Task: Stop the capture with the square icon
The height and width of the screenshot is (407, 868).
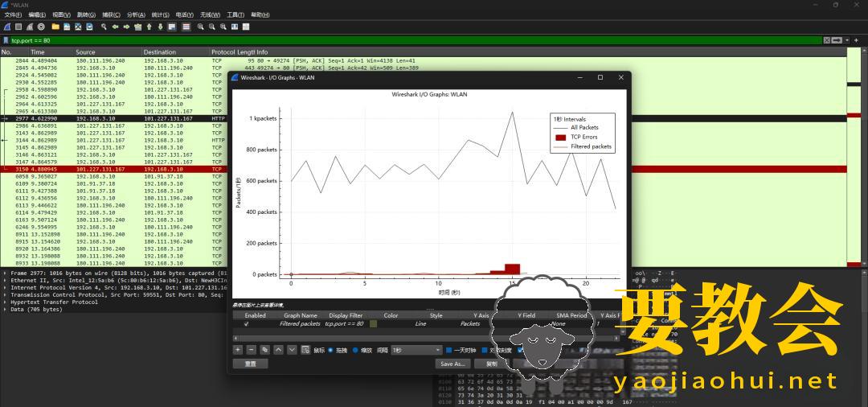Action: click(18, 27)
